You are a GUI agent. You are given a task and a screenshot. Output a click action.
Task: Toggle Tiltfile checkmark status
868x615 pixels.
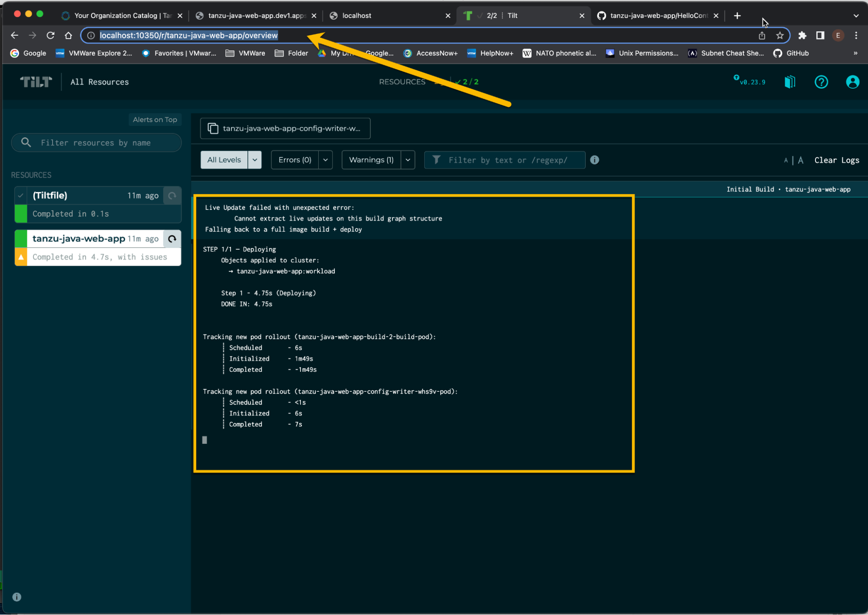(20, 195)
